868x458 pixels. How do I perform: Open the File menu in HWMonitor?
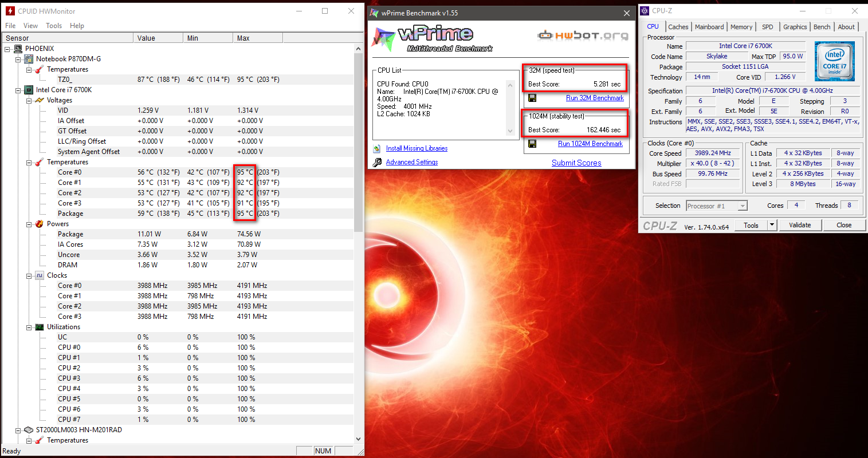pyautogui.click(x=10, y=26)
